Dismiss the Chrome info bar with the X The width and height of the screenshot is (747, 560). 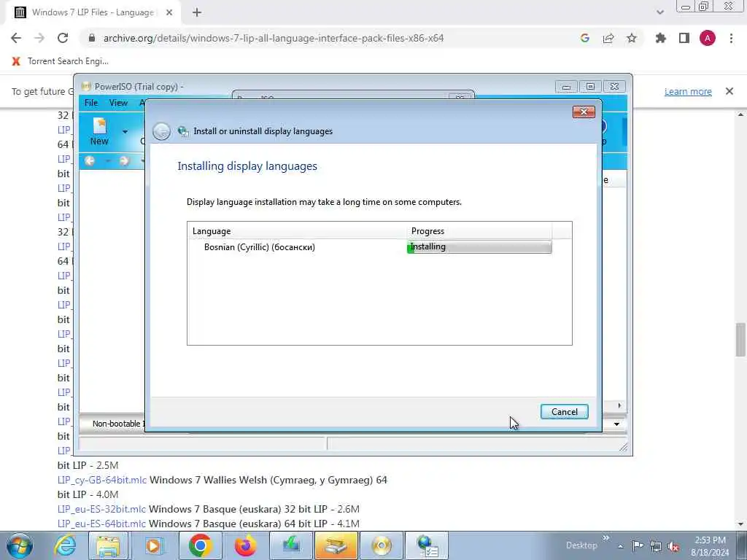coord(729,91)
